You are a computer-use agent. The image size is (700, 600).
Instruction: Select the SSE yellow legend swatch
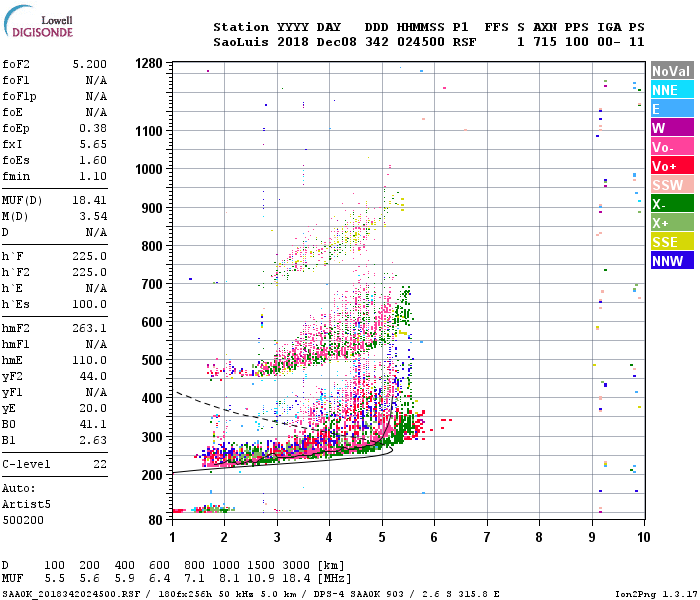tap(672, 242)
